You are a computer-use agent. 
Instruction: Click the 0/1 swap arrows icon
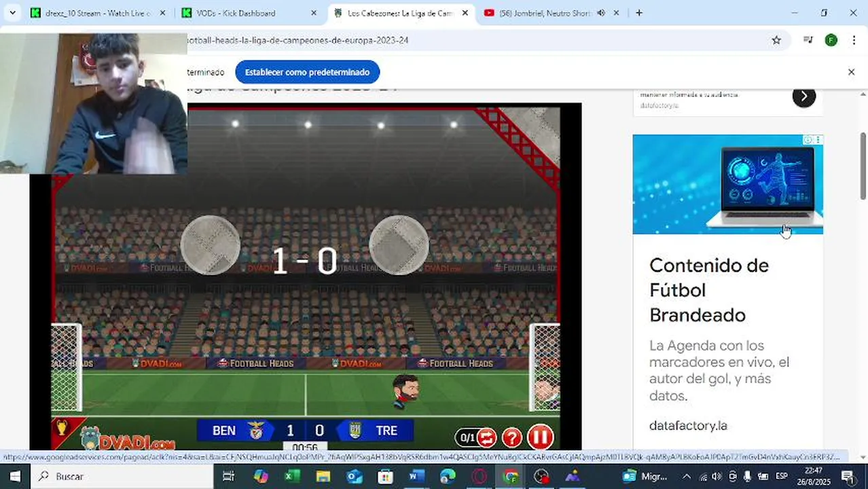[487, 438]
